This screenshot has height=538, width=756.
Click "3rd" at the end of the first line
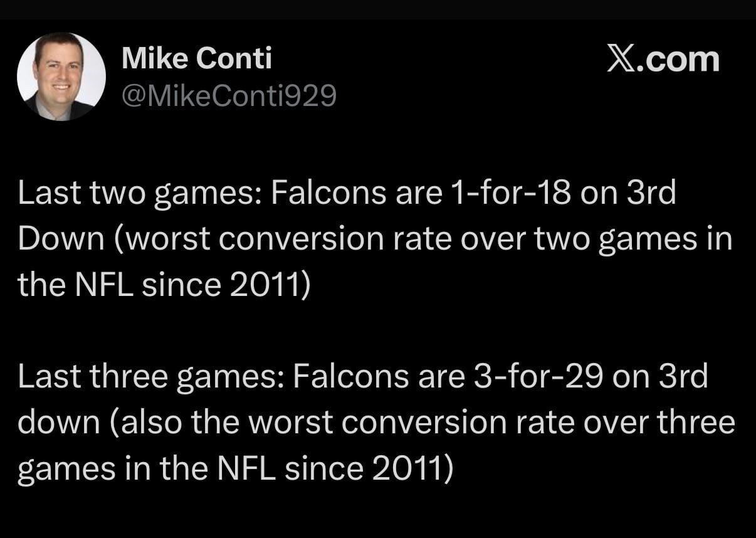point(651,194)
